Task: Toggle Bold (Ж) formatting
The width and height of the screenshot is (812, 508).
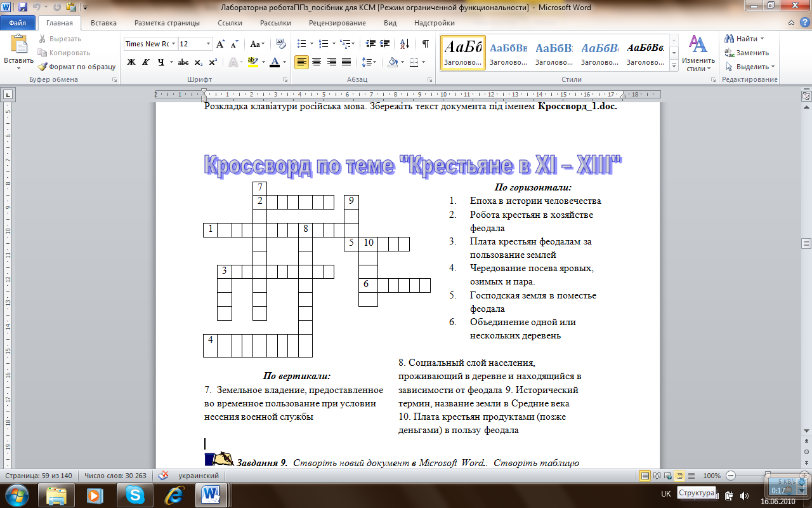Action: (x=131, y=62)
